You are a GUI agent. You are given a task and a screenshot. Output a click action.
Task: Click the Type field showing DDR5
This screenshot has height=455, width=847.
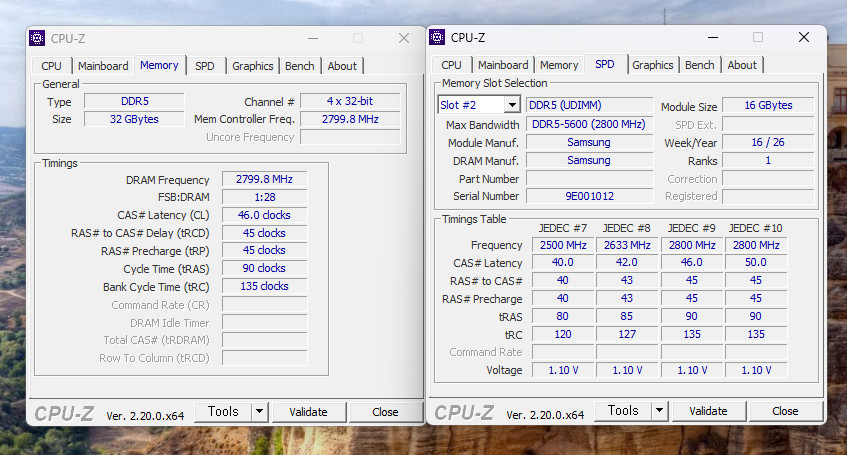[x=135, y=101]
